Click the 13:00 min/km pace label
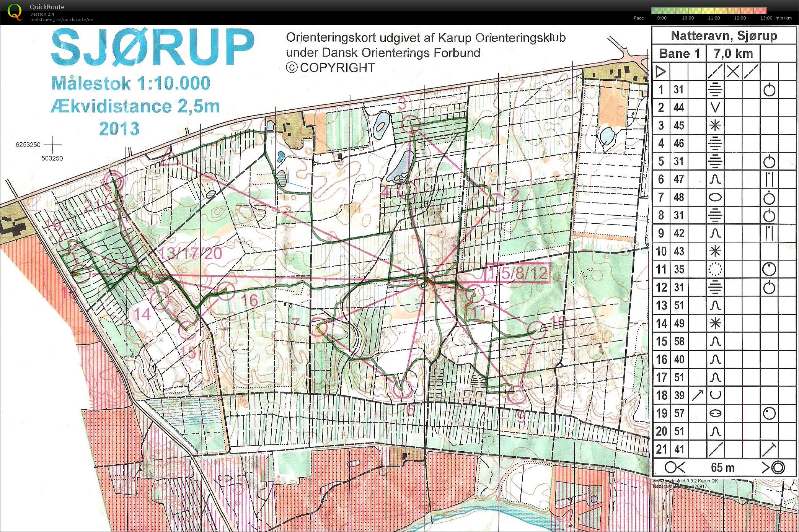This screenshot has height=532, width=799. 776,18
